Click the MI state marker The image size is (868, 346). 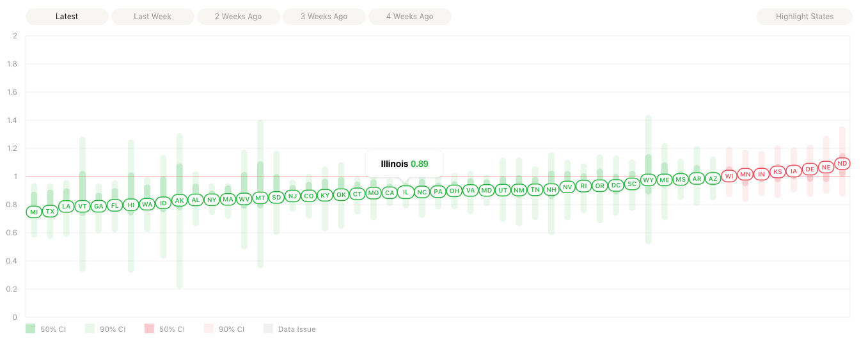point(34,211)
